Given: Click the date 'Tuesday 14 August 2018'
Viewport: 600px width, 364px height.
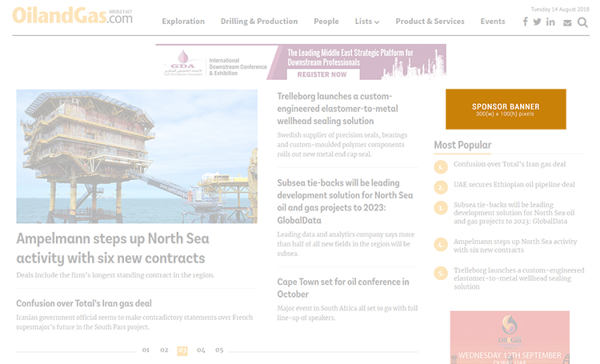Looking at the screenshot, I should click(x=560, y=9).
